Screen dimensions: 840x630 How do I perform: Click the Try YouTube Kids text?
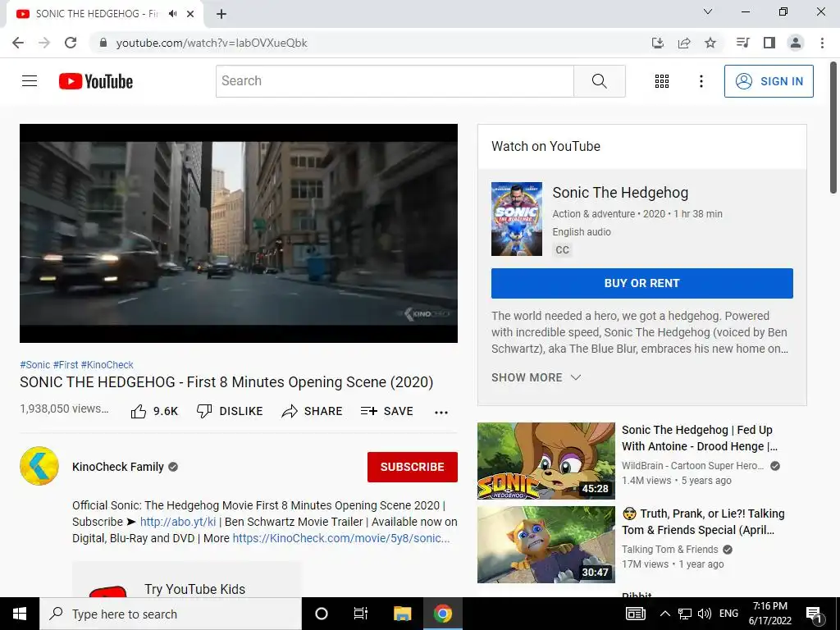[x=194, y=589]
